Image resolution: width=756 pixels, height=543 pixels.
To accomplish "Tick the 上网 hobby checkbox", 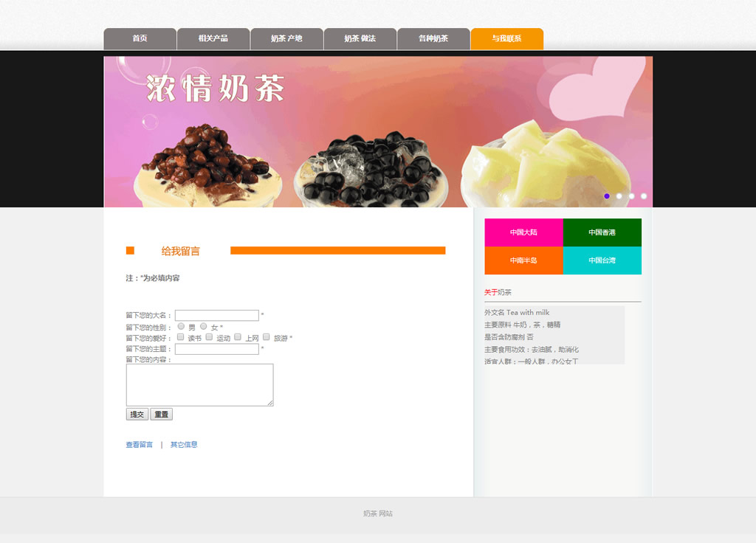I will click(238, 337).
